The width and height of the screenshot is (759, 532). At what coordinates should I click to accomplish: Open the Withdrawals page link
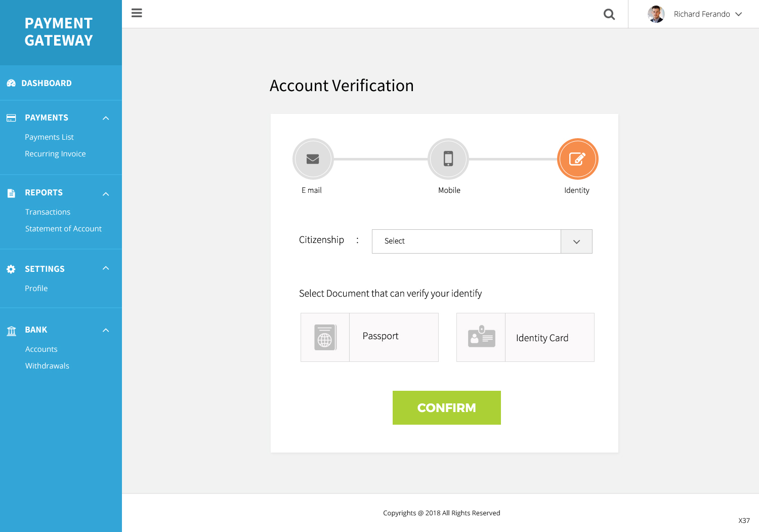(47, 366)
